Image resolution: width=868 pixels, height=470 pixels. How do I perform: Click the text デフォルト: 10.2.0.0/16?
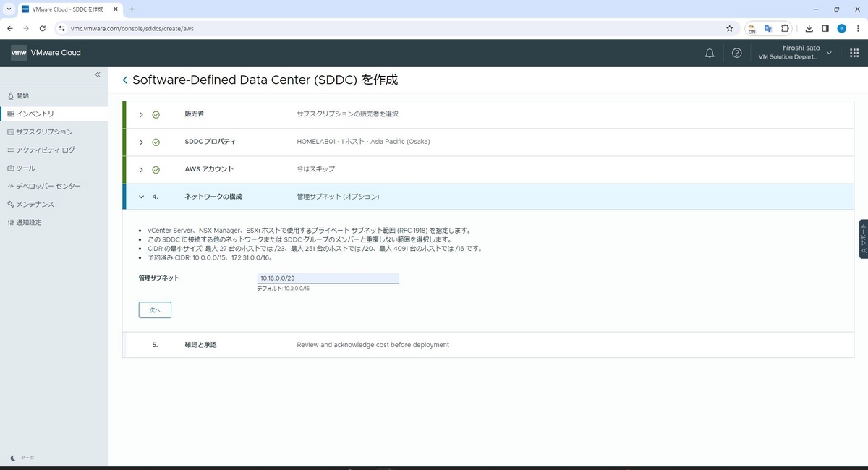pyautogui.click(x=284, y=289)
